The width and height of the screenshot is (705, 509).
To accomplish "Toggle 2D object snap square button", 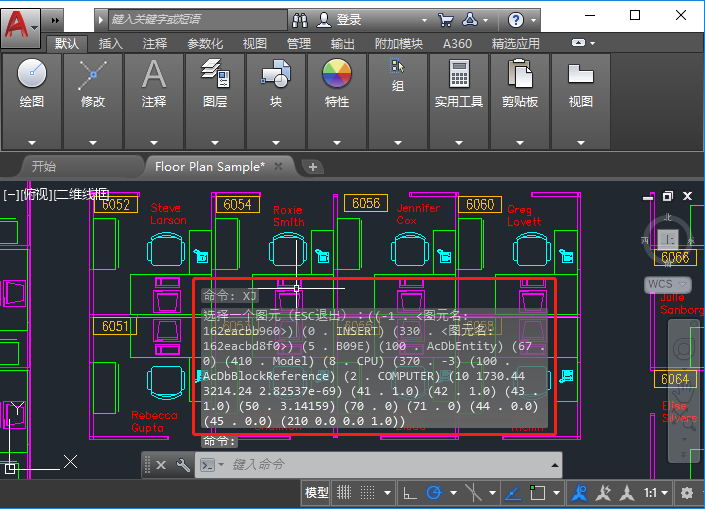I will (x=537, y=493).
